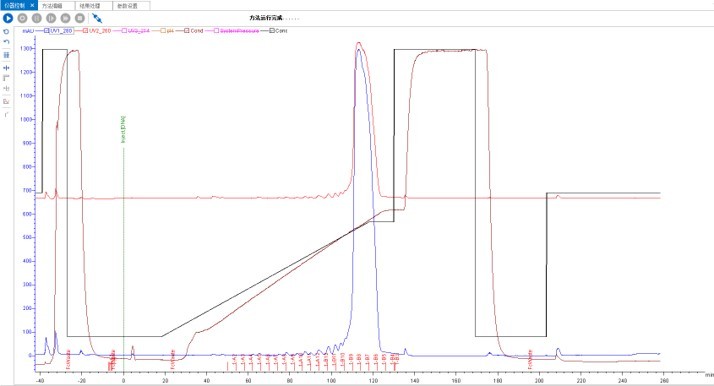Click the blue connection plug icon
This screenshot has width=714, height=386.
pos(97,18)
